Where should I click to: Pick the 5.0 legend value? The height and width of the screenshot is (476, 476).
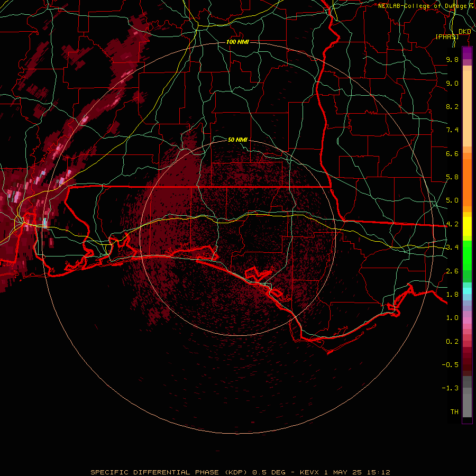(x=452, y=200)
